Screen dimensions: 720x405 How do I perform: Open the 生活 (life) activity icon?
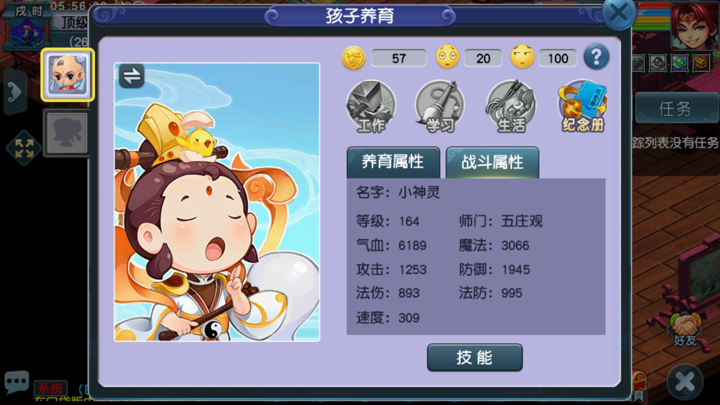511,107
